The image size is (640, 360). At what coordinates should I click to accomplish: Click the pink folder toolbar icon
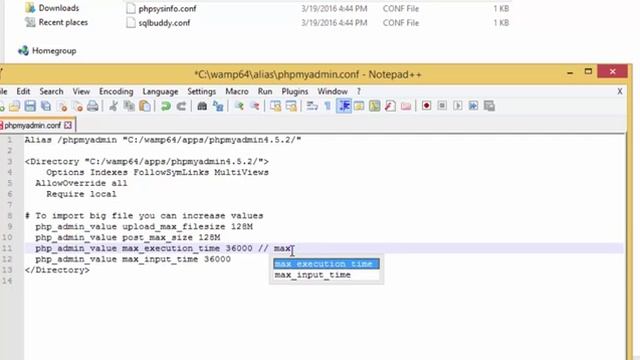(406, 107)
